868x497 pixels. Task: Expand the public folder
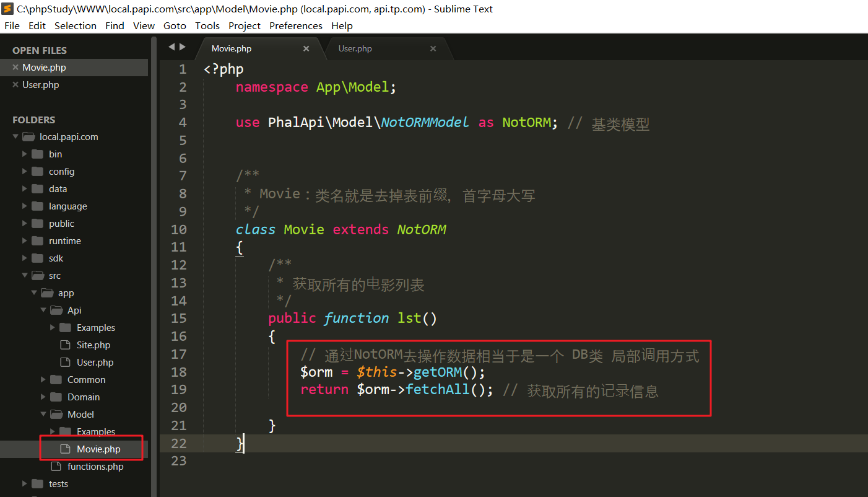pyautogui.click(x=25, y=224)
